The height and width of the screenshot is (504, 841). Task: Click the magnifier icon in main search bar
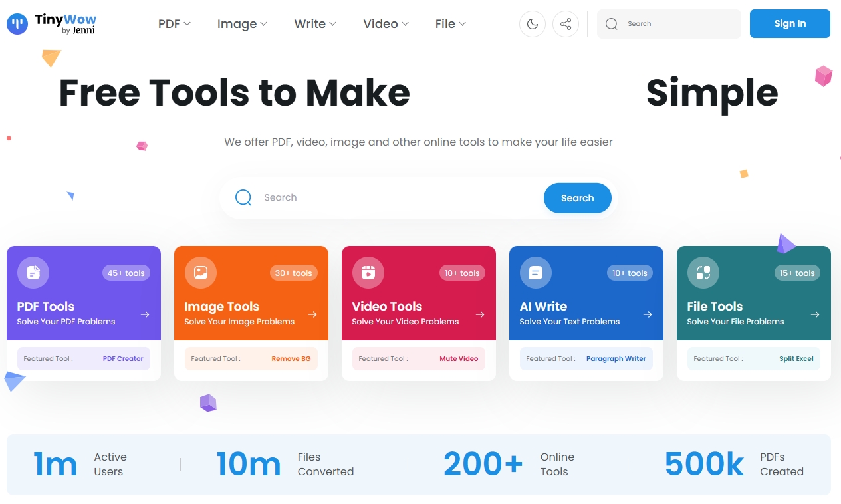click(243, 197)
